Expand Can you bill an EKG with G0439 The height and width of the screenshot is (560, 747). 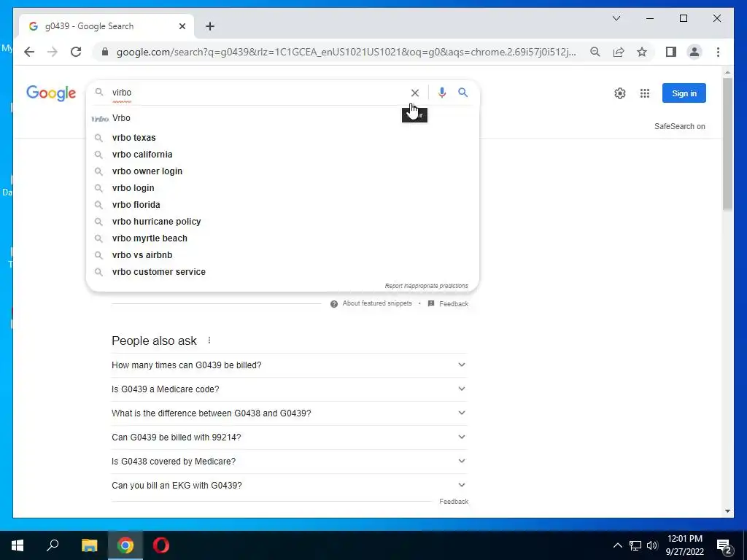(289, 485)
